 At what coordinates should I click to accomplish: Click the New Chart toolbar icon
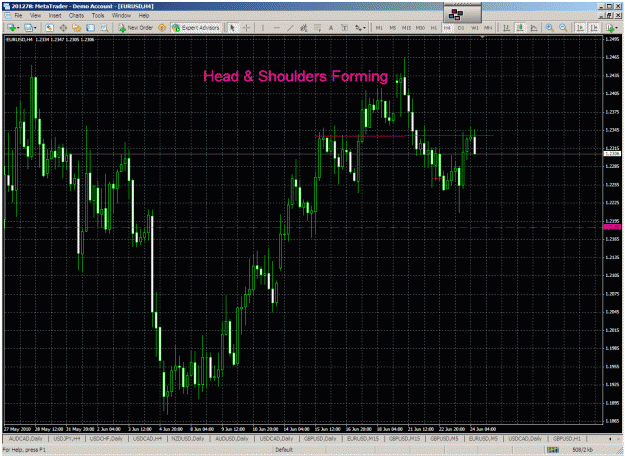(x=11, y=28)
